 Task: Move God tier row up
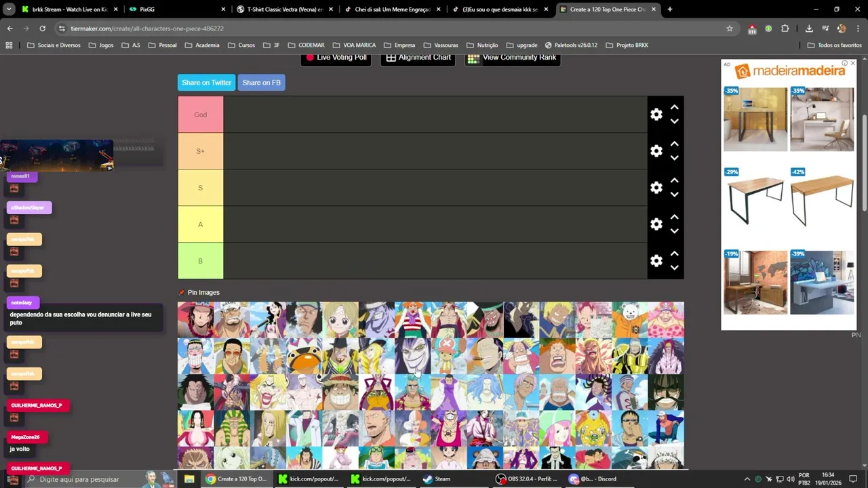[674, 107]
